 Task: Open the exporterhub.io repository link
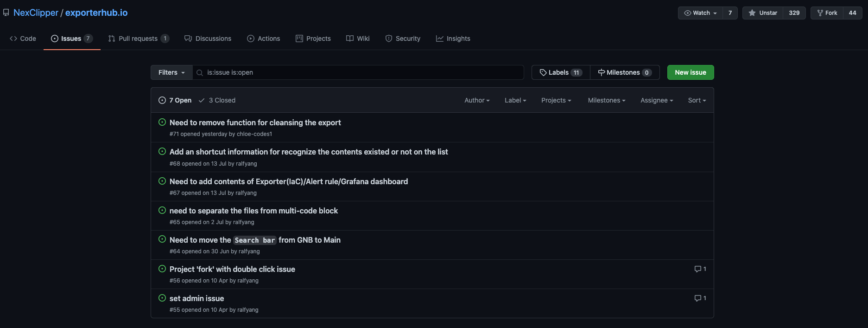click(96, 13)
